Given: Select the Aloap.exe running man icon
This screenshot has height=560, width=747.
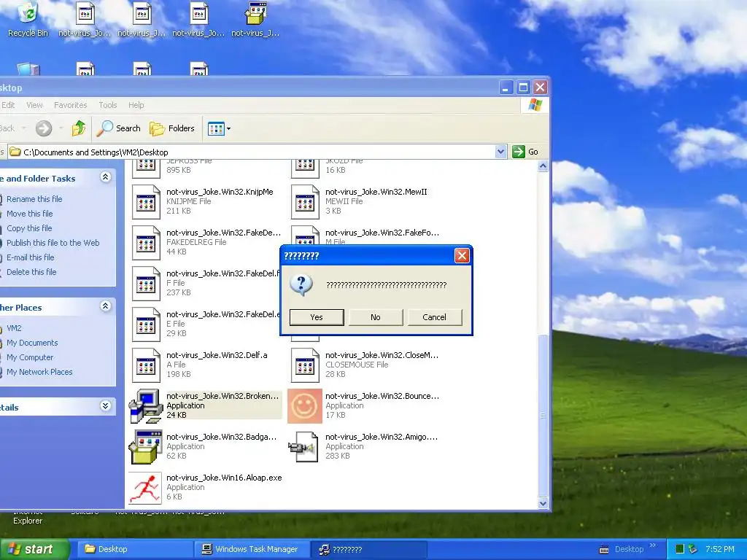Looking at the screenshot, I should pos(146,488).
